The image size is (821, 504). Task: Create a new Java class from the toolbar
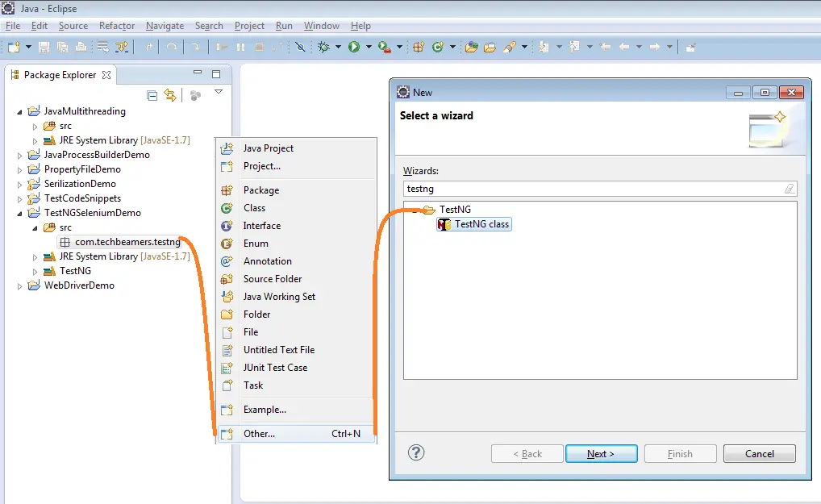pos(437,46)
